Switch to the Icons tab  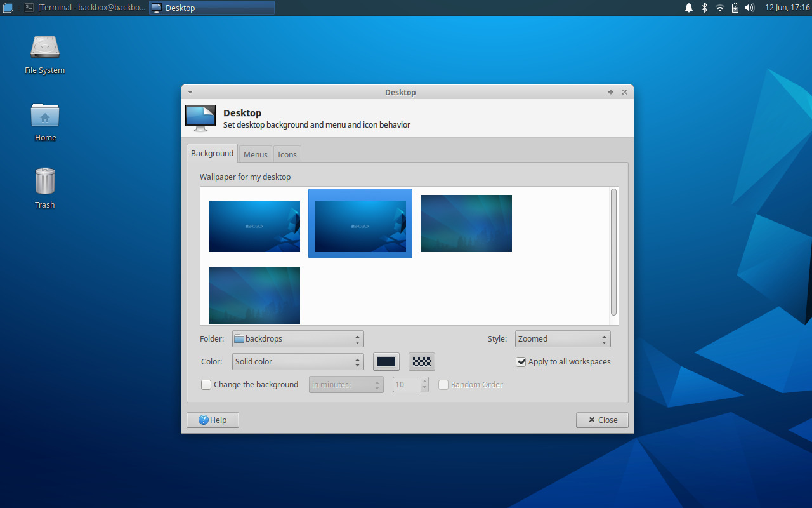coord(287,154)
